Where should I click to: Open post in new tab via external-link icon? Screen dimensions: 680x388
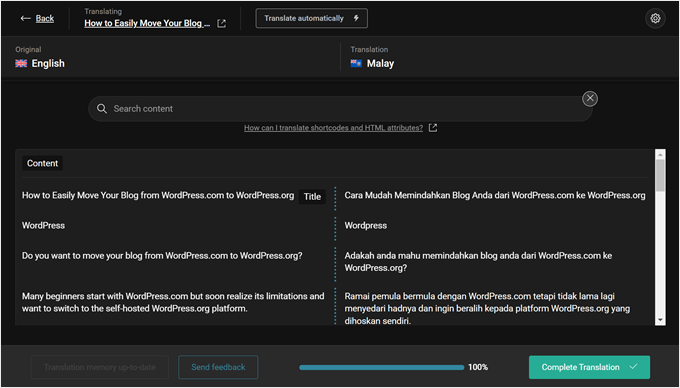222,23
